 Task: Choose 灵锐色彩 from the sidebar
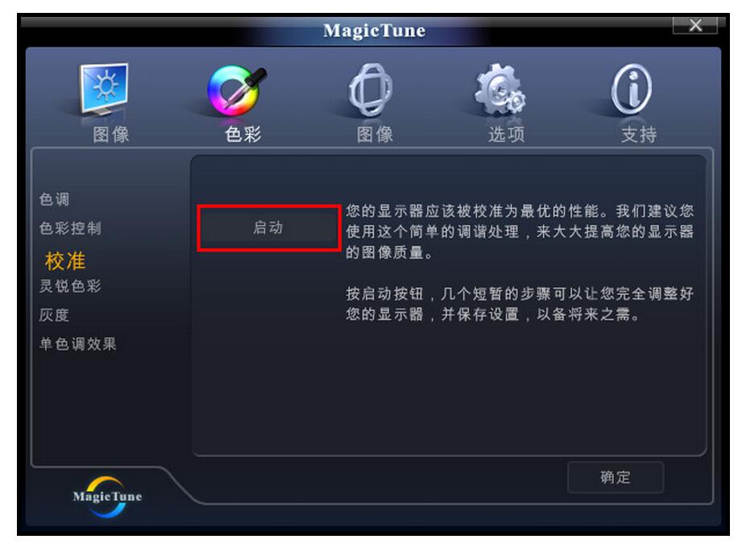(70, 286)
